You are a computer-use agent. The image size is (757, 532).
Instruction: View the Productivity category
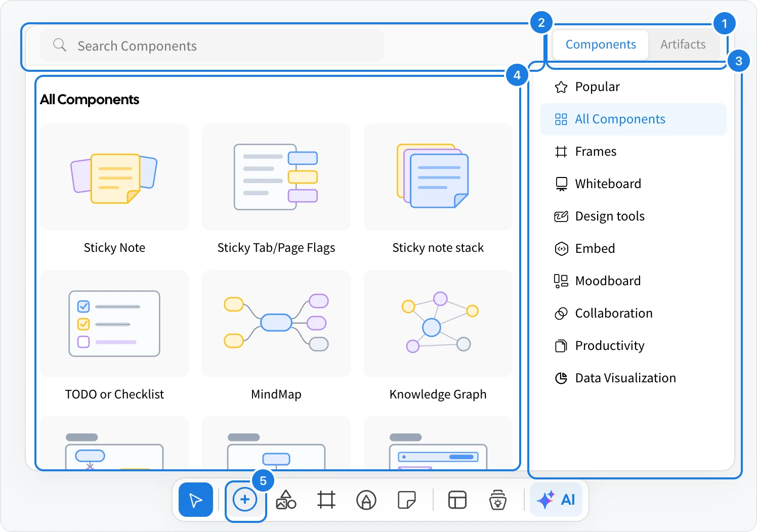coord(634,346)
